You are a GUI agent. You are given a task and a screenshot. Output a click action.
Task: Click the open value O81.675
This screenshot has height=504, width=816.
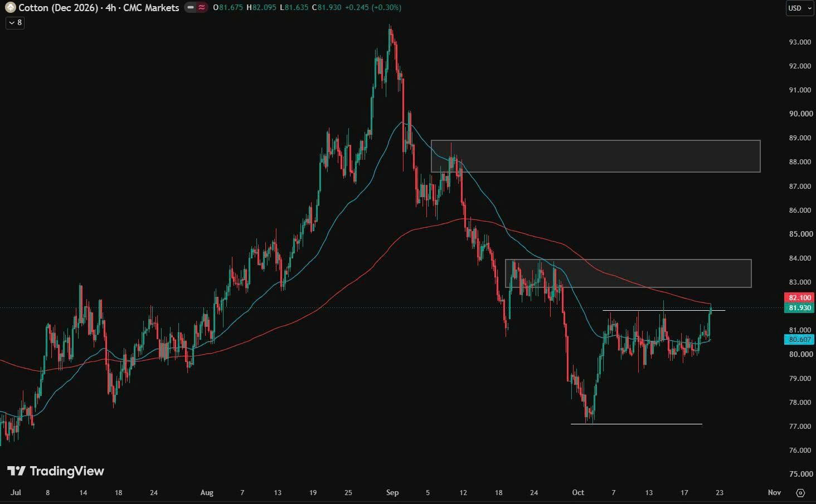point(228,8)
